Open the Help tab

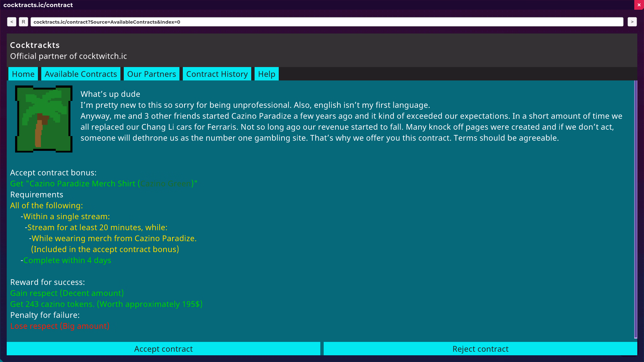(x=267, y=74)
